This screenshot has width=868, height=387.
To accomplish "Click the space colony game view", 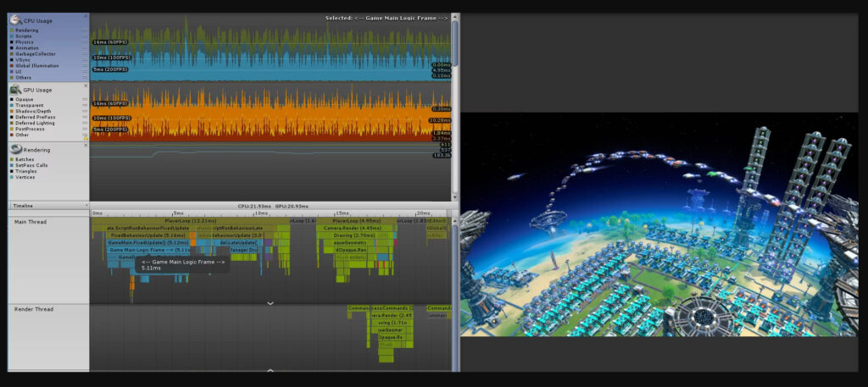I will [x=659, y=224].
